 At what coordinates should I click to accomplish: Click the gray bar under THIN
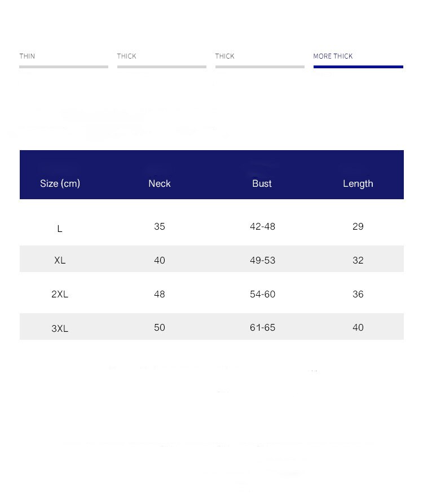point(64,67)
